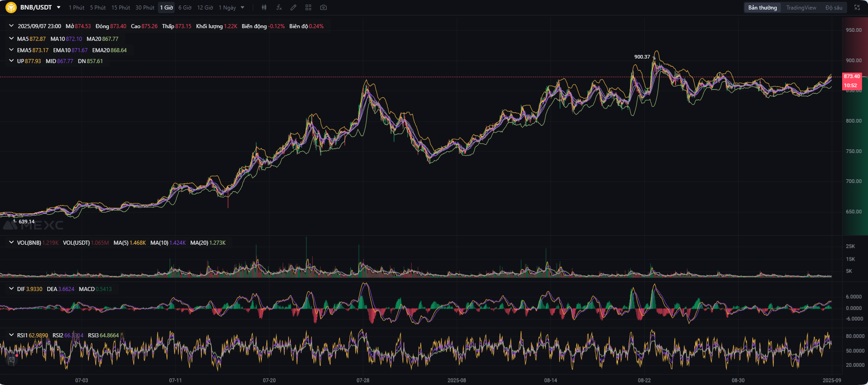Click the volume MA(5) 1.468K label
Screen dimensions: 868x385
130,243
